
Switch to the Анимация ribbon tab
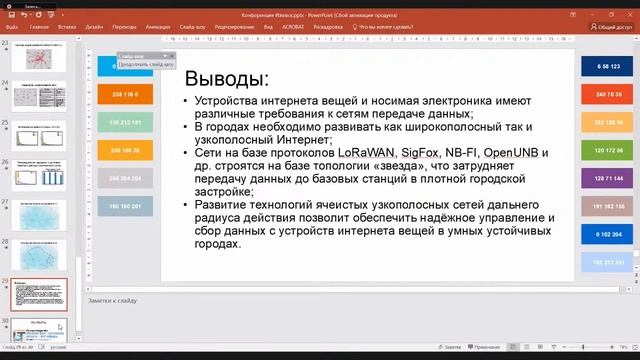(x=158, y=27)
